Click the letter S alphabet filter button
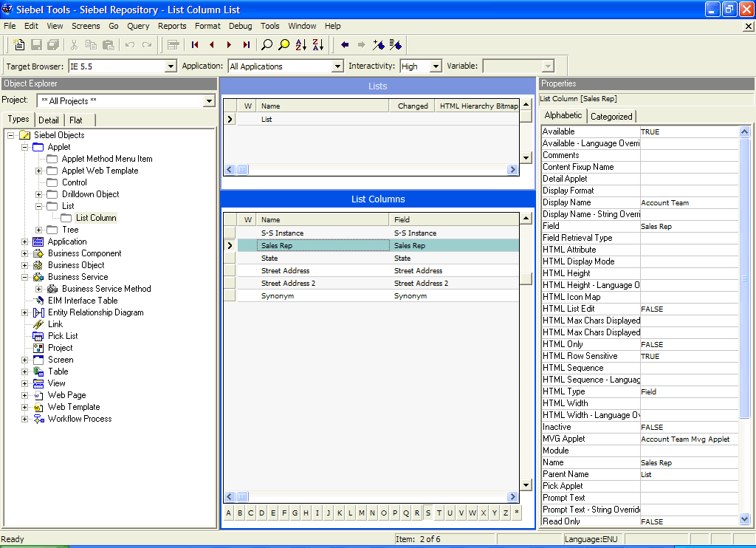 pyautogui.click(x=428, y=512)
